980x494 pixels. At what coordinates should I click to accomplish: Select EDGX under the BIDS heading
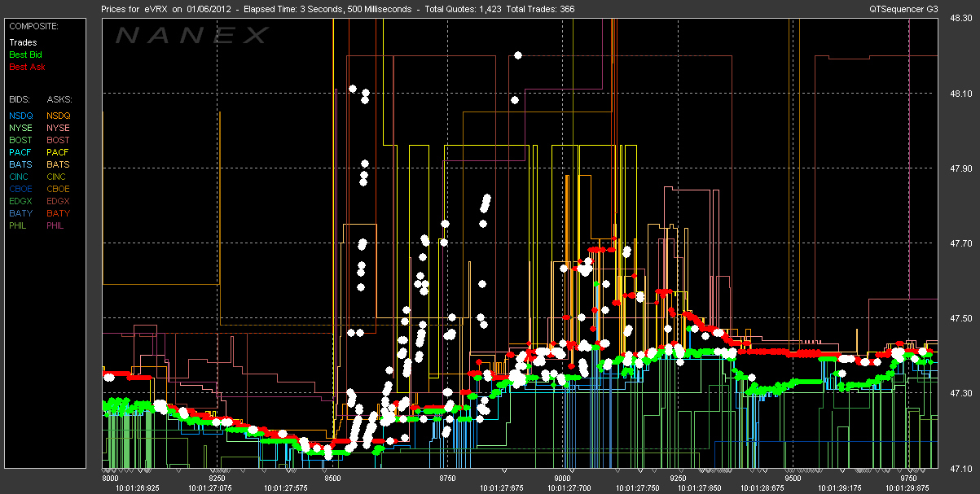[x=20, y=201]
